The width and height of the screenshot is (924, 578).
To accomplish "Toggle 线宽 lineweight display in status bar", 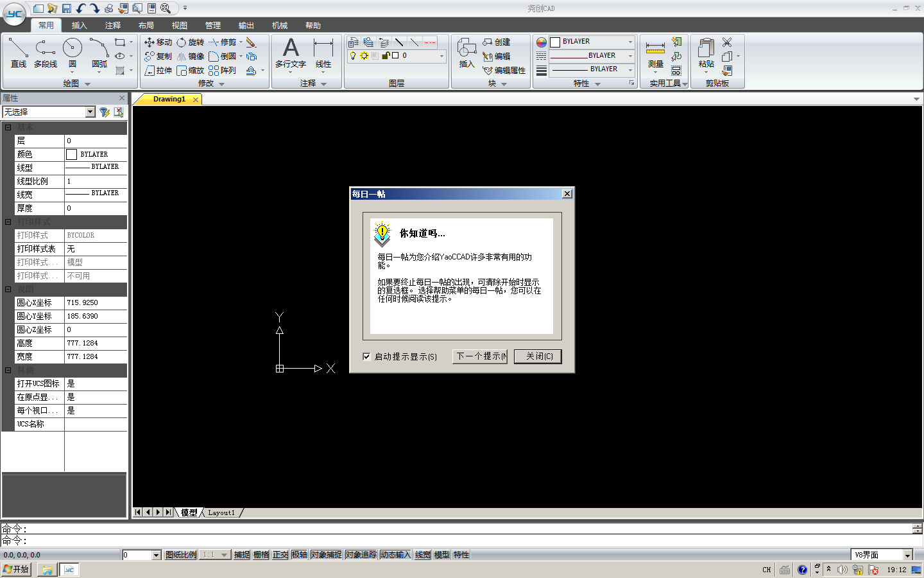I will 423,555.
